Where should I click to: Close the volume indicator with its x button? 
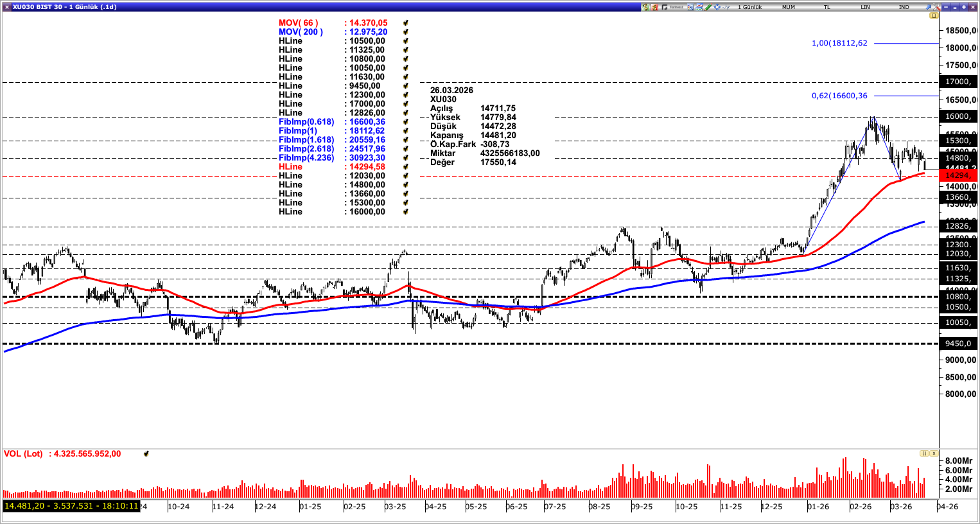coord(933,453)
